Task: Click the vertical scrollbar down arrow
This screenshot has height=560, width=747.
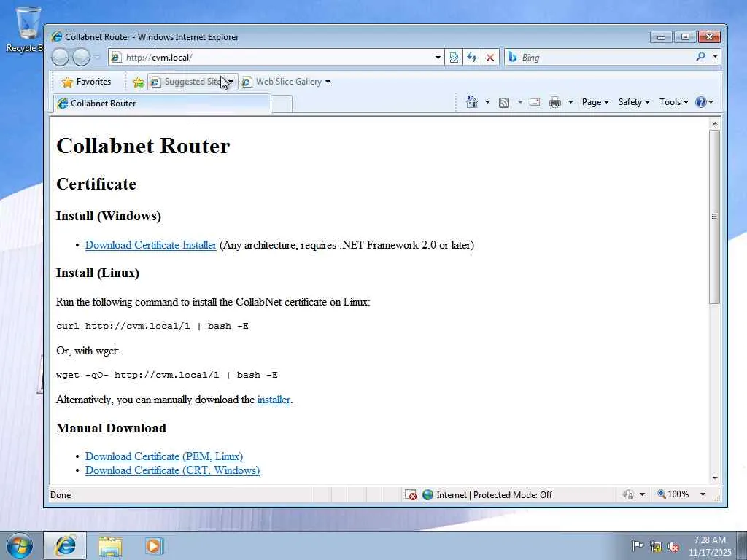Action: point(714,478)
